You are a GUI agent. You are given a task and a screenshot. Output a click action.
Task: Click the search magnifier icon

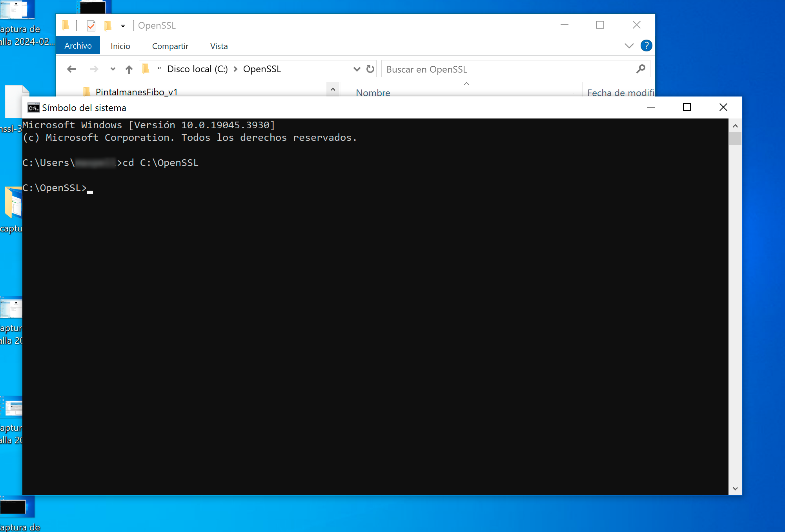tap(641, 69)
